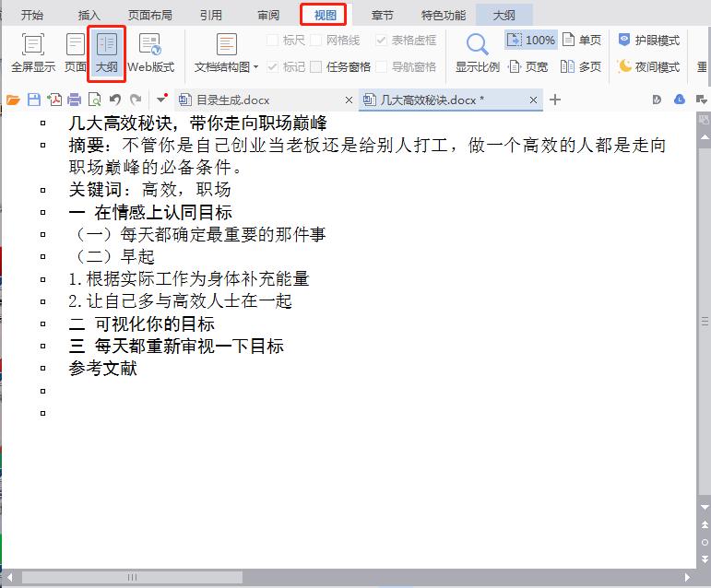The image size is (711, 588).
Task: Open the 章节 ribbon tab
Action: pyautogui.click(x=382, y=15)
